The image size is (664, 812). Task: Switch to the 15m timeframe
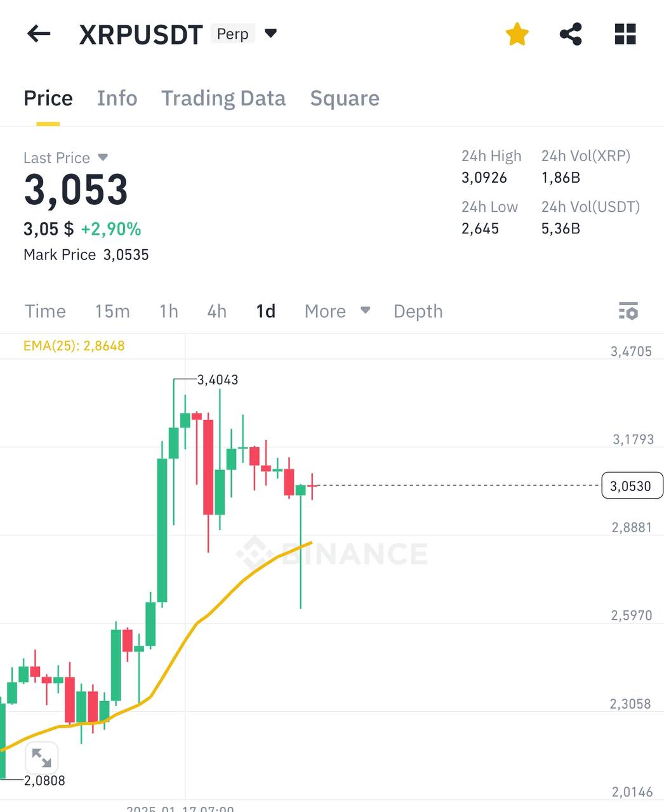coord(112,311)
